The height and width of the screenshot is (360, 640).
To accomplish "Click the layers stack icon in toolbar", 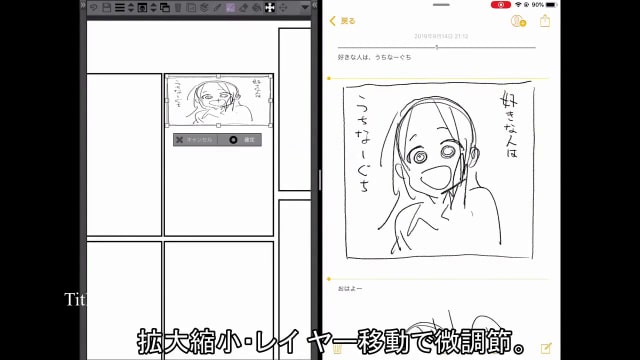I will [204, 7].
